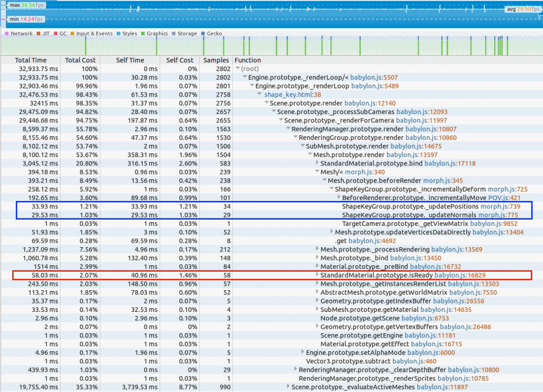Expand StandardMaterial.prototype.bind row

pyautogui.click(x=317, y=163)
